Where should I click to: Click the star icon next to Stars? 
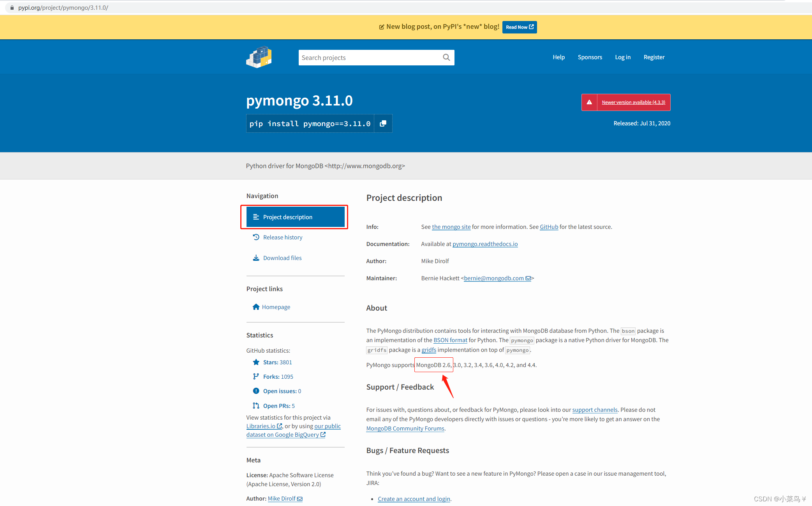click(256, 362)
